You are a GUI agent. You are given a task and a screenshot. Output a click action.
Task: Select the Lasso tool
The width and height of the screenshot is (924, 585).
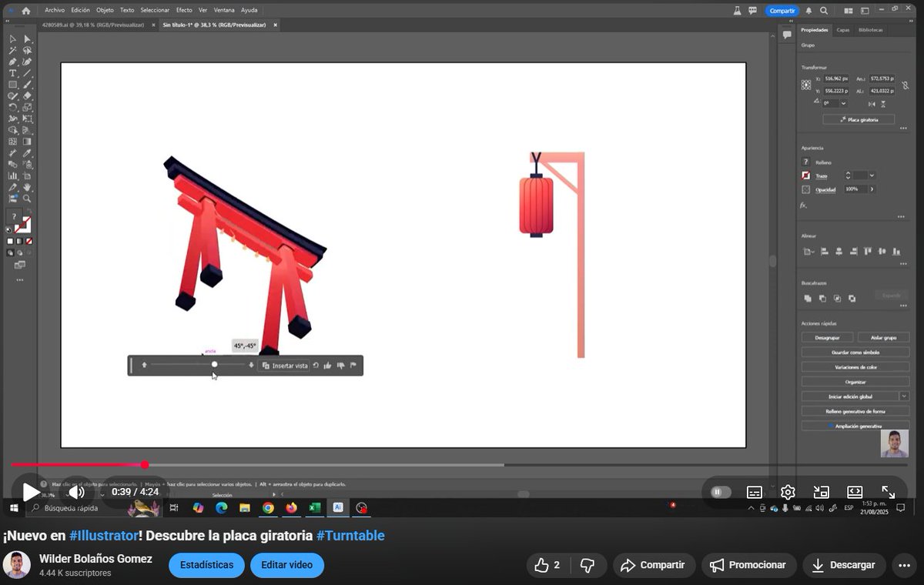point(28,50)
